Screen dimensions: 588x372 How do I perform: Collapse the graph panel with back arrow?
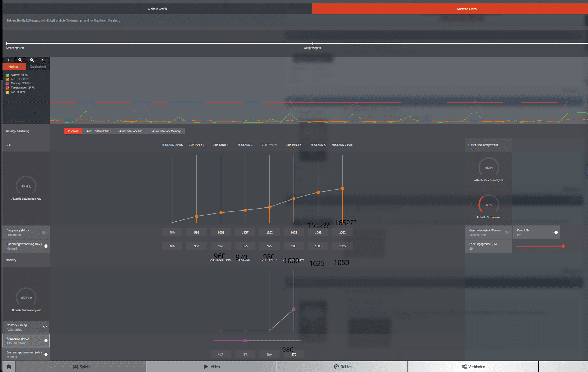point(8,60)
